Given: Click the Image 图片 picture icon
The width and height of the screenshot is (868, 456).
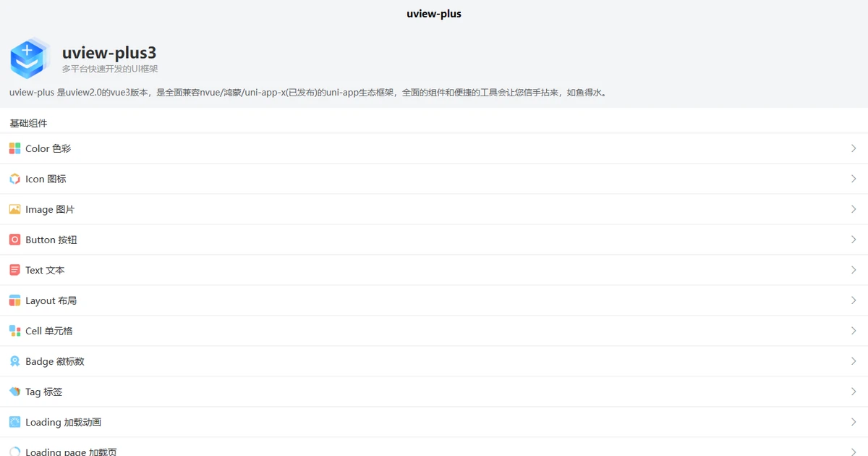Looking at the screenshot, I should coord(14,209).
